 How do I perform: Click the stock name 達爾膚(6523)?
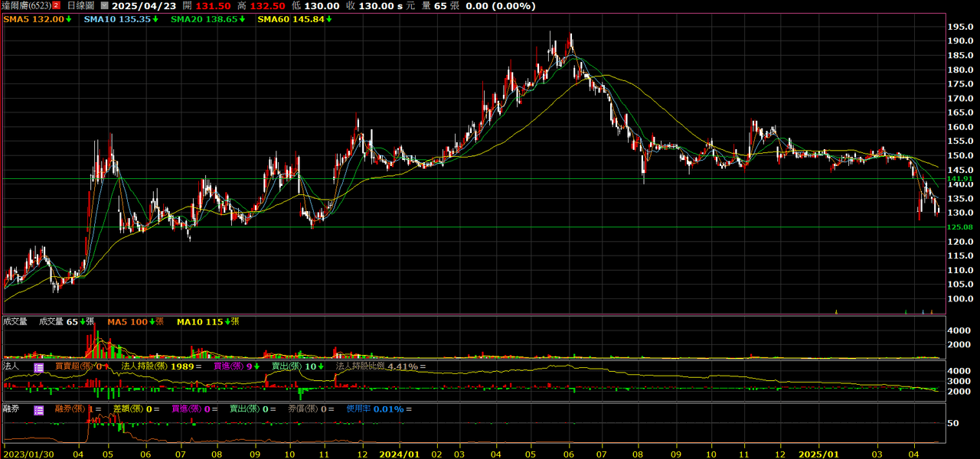click(26, 6)
